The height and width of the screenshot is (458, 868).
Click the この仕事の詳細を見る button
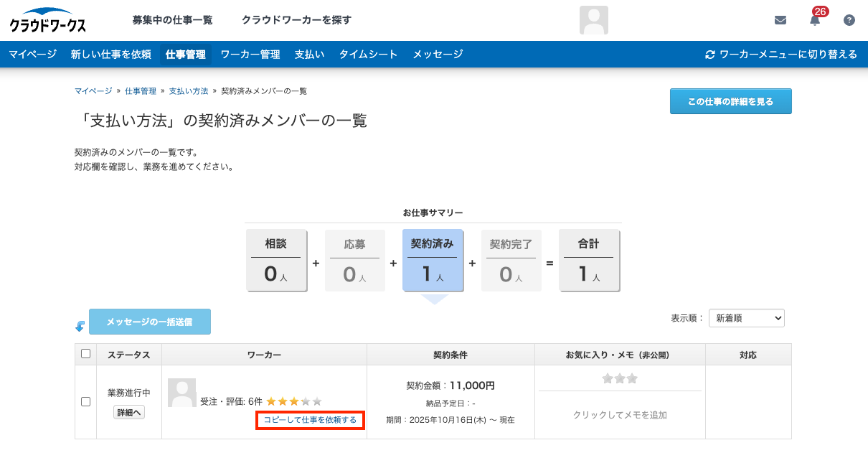click(730, 102)
